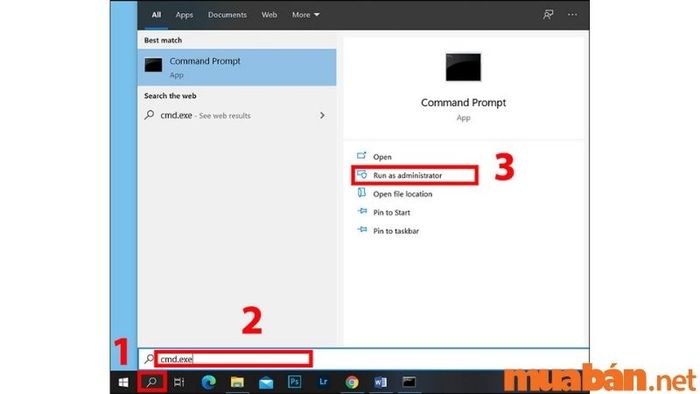Click the Pin to Start pin icon
Screen dimensions: 700x394
362,212
